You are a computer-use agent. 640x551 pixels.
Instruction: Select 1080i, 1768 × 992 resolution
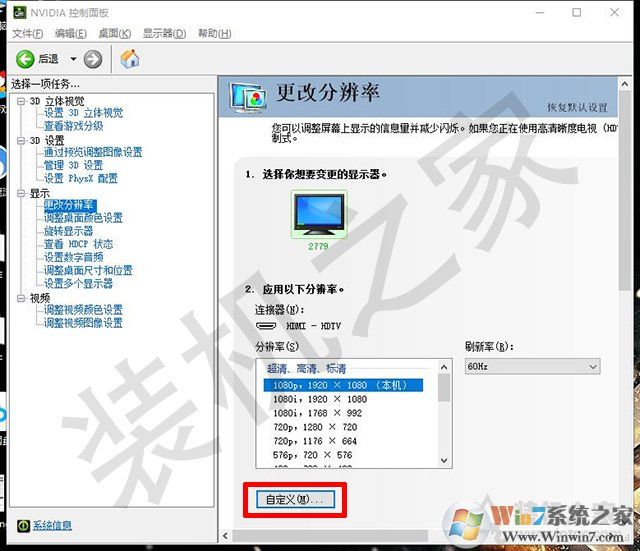pyautogui.click(x=318, y=413)
